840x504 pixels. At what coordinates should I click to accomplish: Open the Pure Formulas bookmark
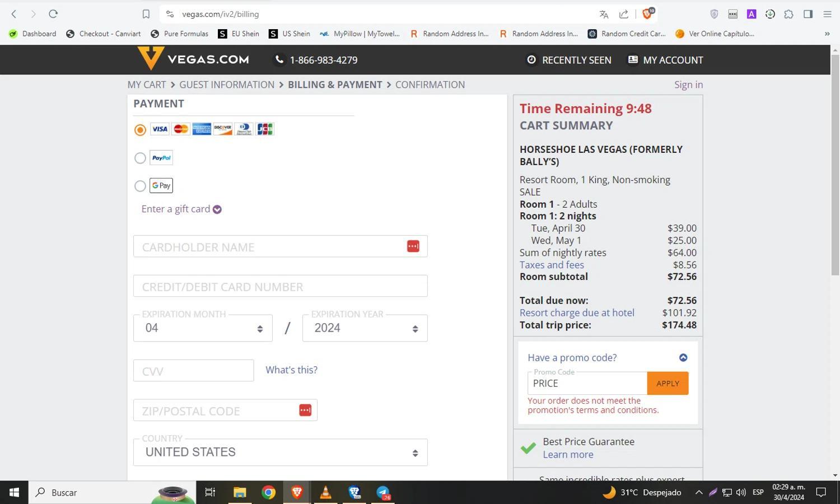(180, 34)
